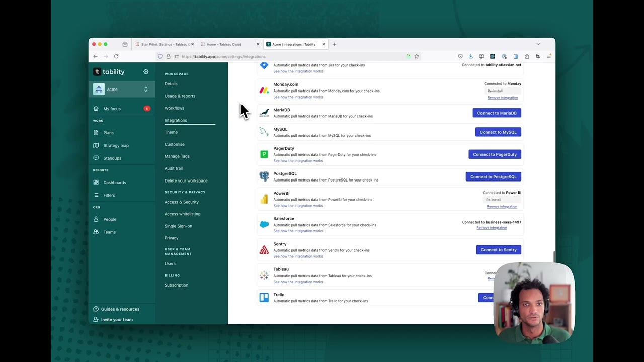Click the Trello board logo
The height and width of the screenshot is (362, 644).
coord(264,298)
